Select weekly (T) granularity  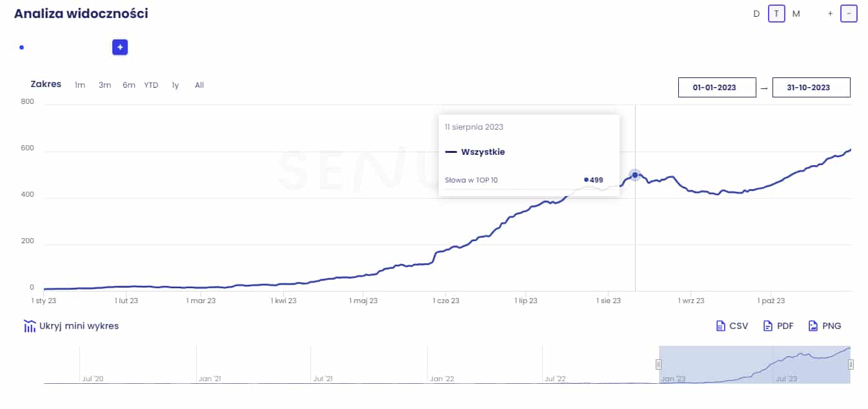pyautogui.click(x=776, y=14)
